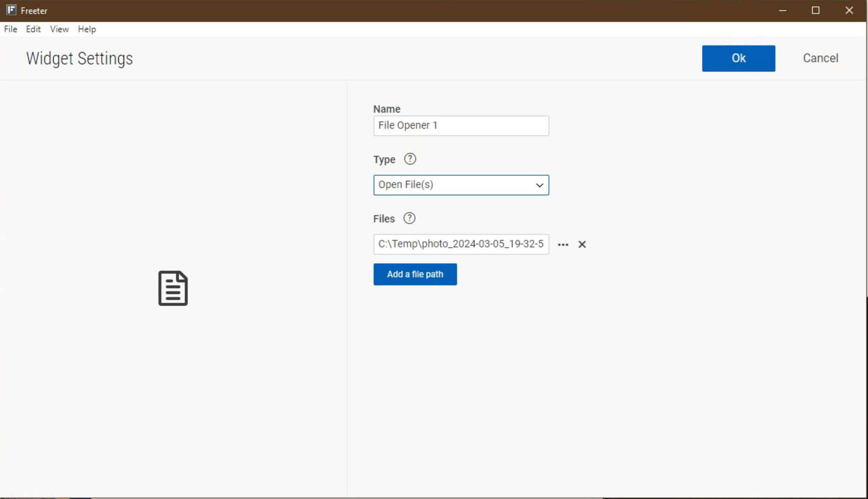Viewport: 868px width, 499px height.
Task: Click Add a file path button
Action: 415,274
